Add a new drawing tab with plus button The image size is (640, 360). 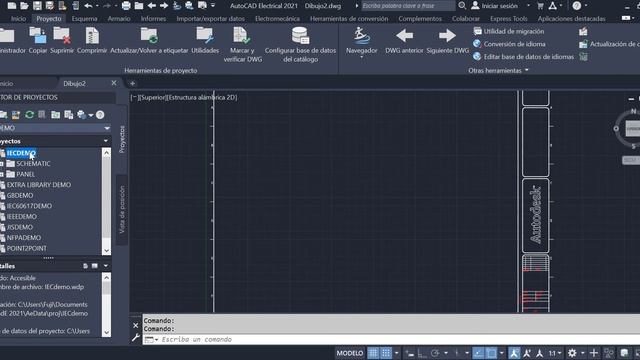click(x=132, y=83)
